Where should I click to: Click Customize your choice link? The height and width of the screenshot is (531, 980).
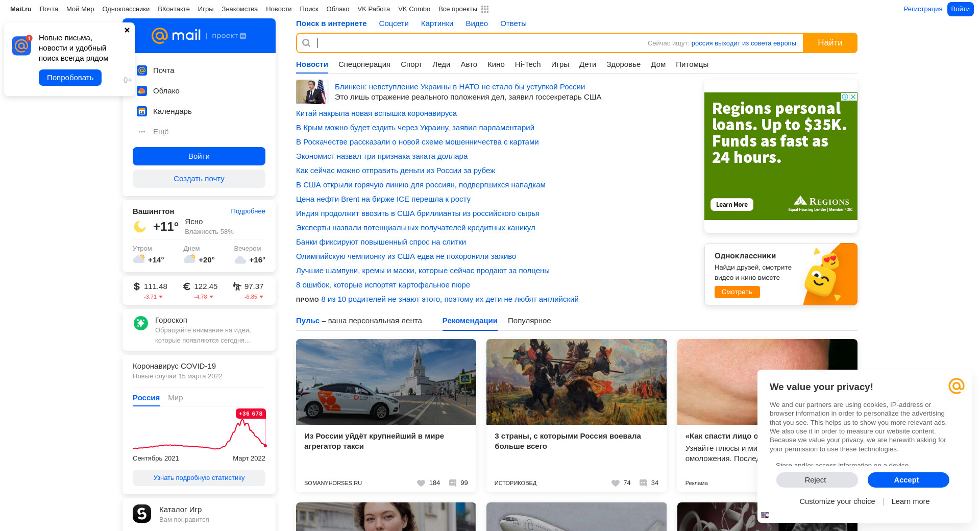[837, 501]
